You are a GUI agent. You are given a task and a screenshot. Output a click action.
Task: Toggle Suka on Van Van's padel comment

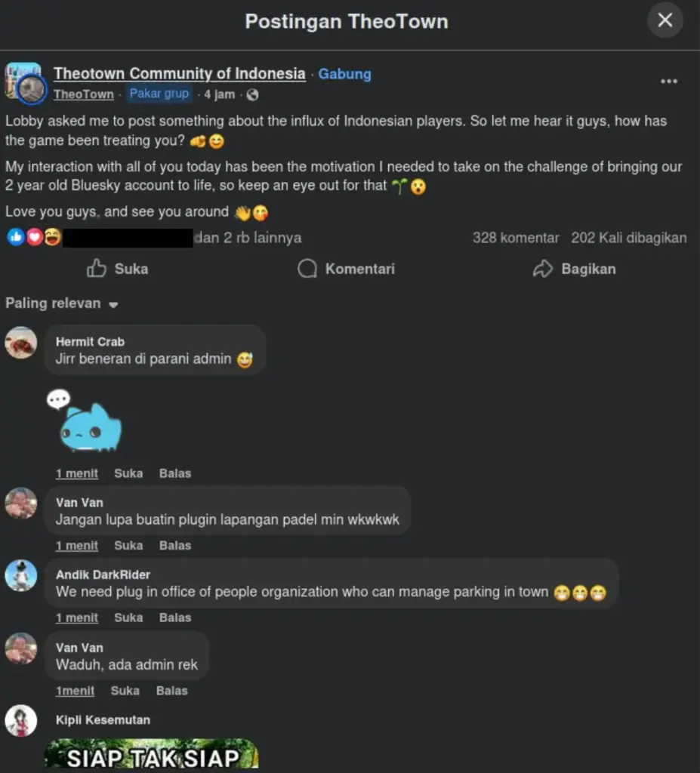[x=128, y=545]
